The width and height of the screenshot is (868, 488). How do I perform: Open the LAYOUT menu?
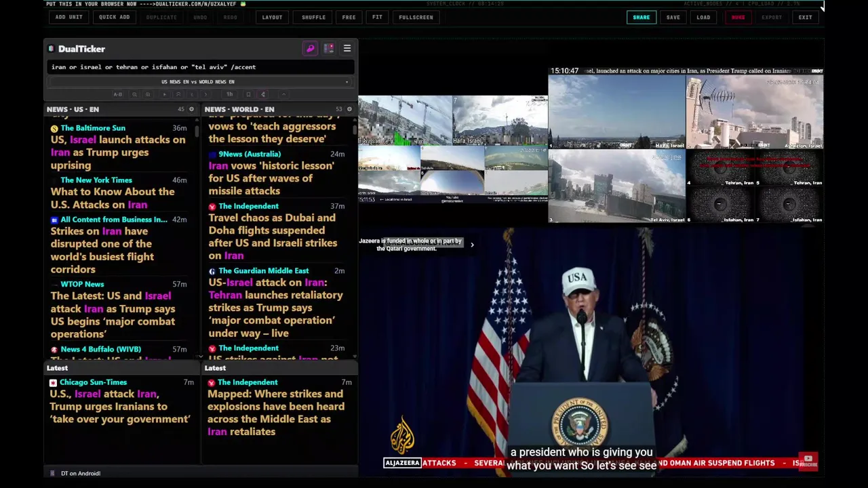pyautogui.click(x=272, y=17)
